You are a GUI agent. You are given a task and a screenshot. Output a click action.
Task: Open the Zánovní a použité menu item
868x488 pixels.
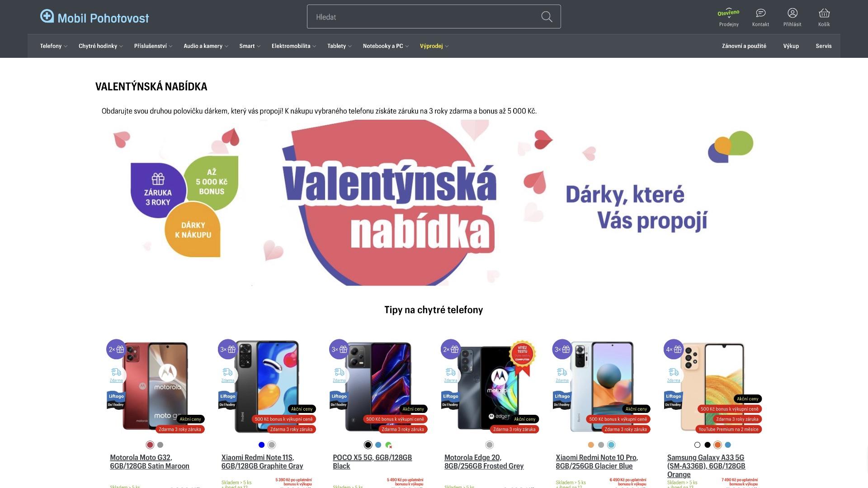[x=744, y=46]
